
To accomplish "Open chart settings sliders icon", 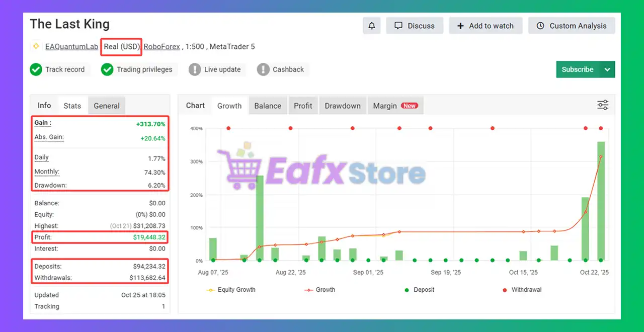I will [x=602, y=105].
